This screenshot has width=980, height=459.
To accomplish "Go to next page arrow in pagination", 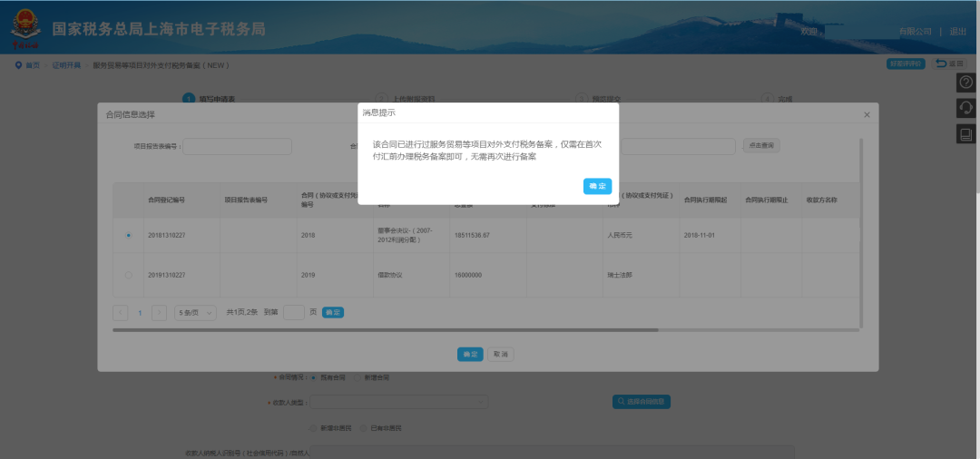I will point(160,313).
